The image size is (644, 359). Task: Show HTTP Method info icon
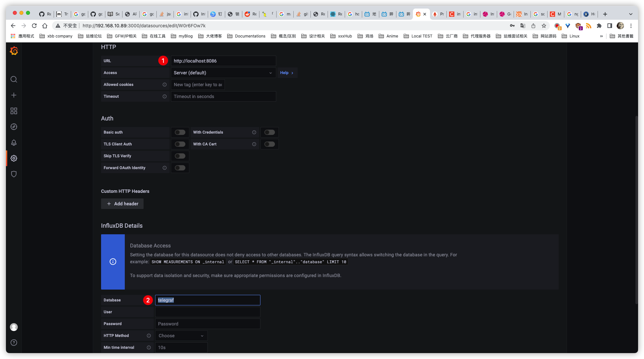[149, 336]
